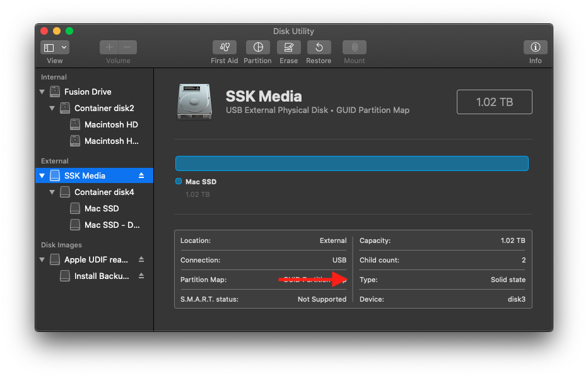This screenshot has width=588, height=378.
Task: Select the Mac SSD - D... volume
Action: pos(94,225)
